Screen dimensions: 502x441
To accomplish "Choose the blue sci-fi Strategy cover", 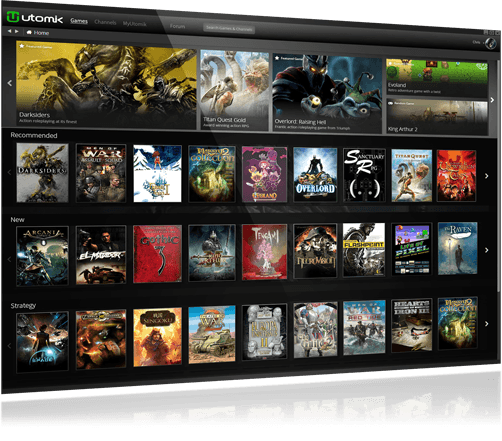I will coord(42,342).
